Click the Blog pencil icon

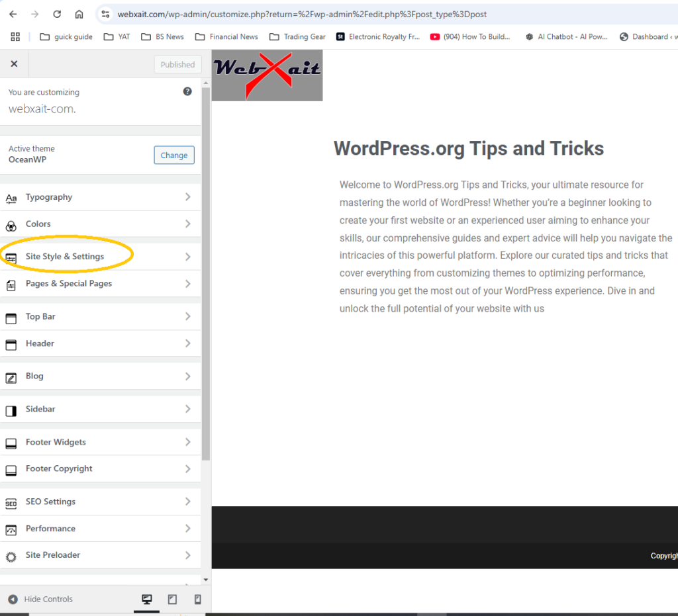coord(11,378)
